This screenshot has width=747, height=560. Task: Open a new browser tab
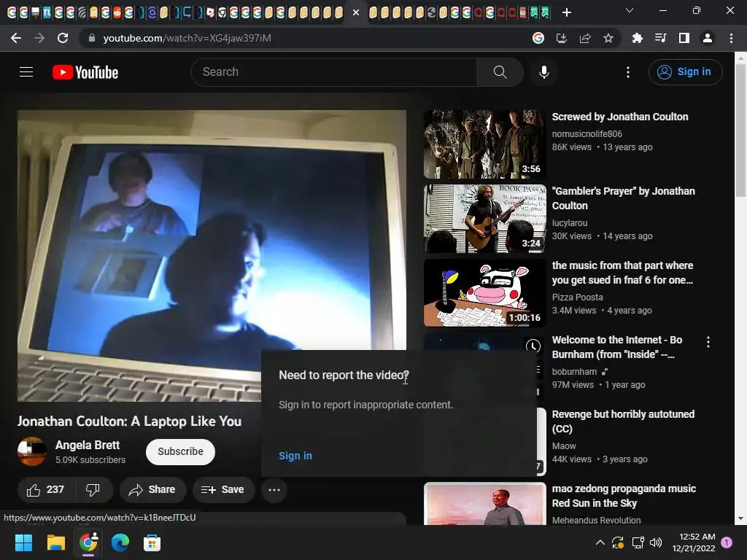coord(566,12)
